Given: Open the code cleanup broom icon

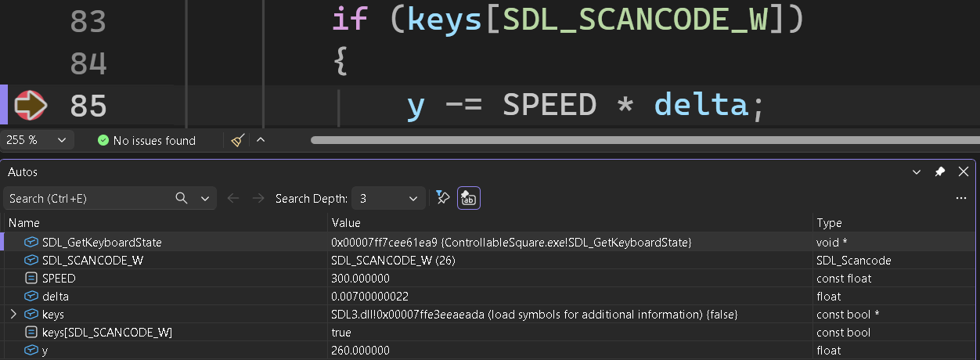Looking at the screenshot, I should [238, 140].
